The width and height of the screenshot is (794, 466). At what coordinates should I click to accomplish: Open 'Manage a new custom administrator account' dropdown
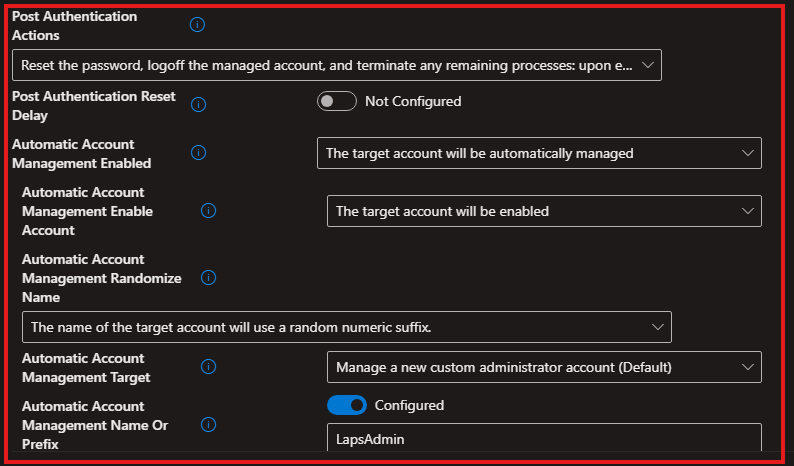[x=544, y=367]
